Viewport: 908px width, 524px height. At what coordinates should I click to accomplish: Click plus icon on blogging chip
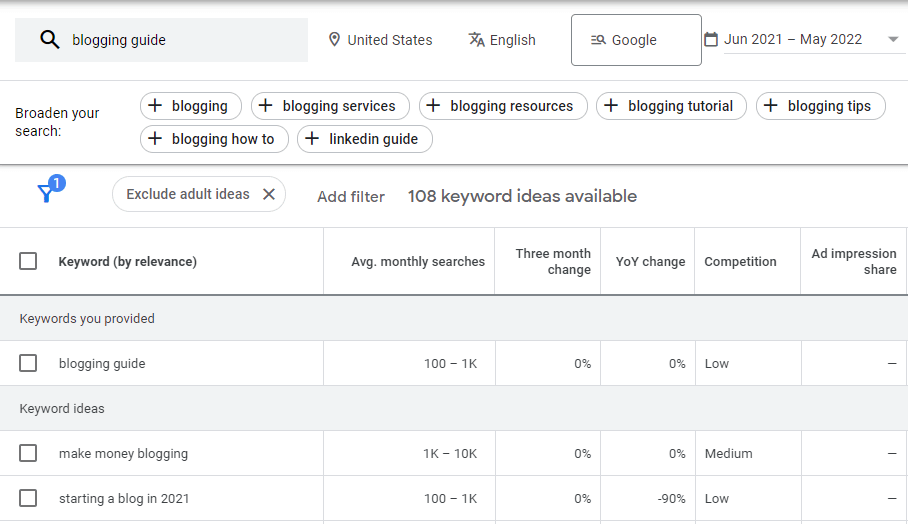155,105
